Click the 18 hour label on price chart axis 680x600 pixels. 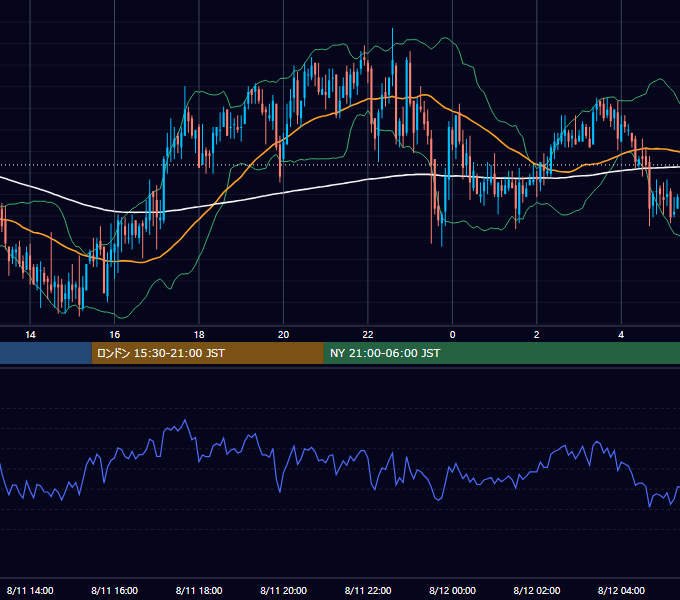[x=199, y=335]
